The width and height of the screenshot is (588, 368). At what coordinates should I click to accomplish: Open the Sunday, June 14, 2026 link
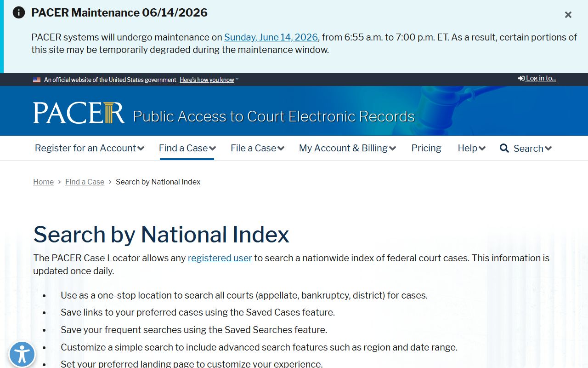(271, 37)
